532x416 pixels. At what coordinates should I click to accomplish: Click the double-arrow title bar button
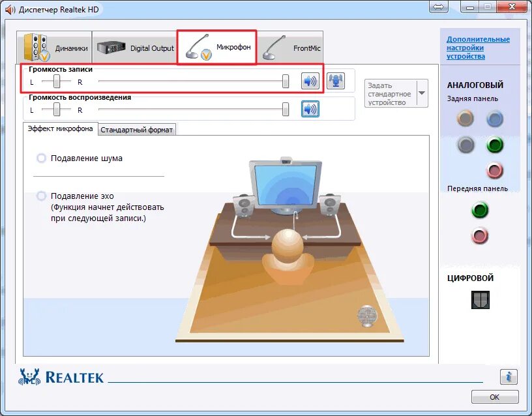pyautogui.click(x=438, y=7)
